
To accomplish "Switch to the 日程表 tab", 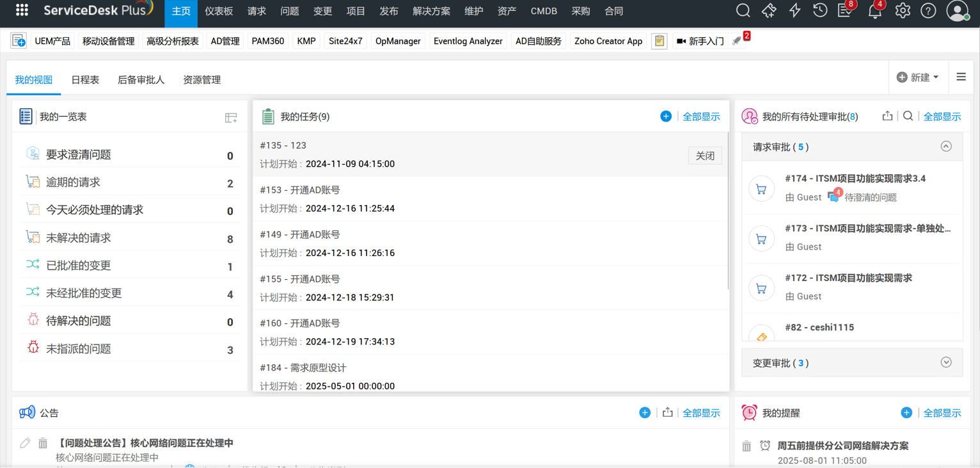I will pyautogui.click(x=85, y=80).
